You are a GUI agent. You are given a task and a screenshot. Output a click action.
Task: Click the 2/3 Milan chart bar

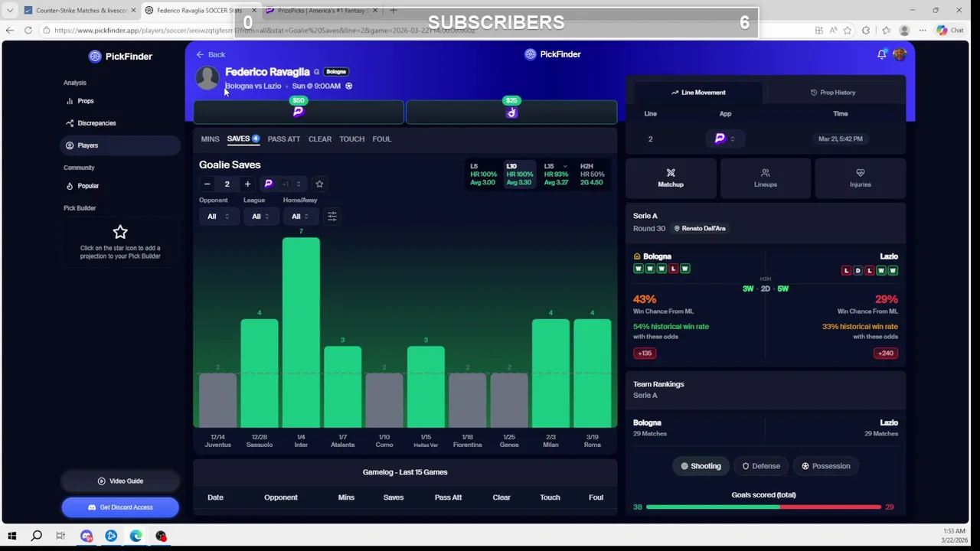coord(550,373)
